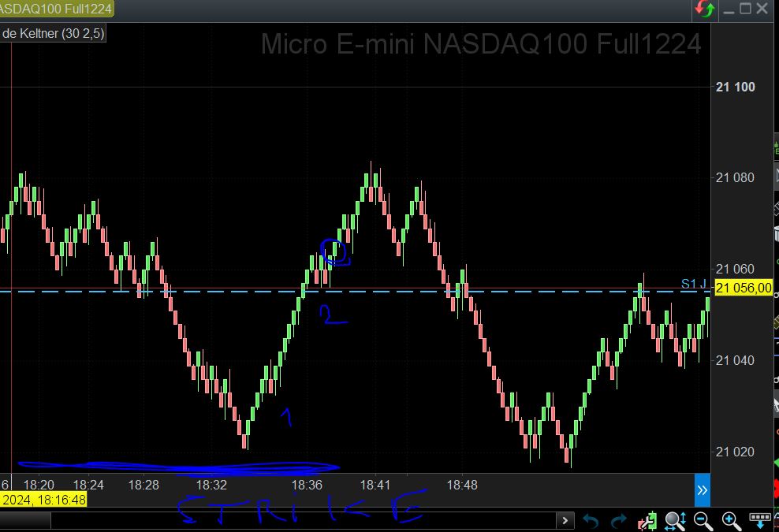Click the 18:41 time axis label
The width and height of the screenshot is (779, 532).
tap(375, 485)
